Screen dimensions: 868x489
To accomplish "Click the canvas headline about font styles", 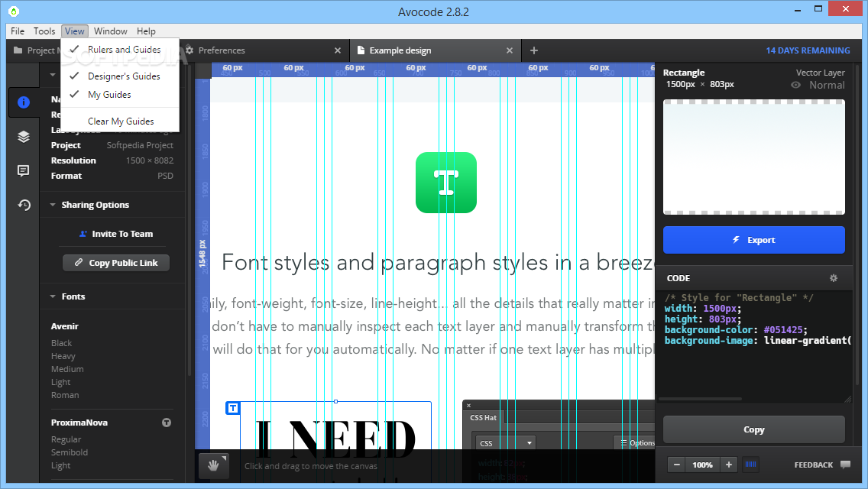I will coord(437,263).
